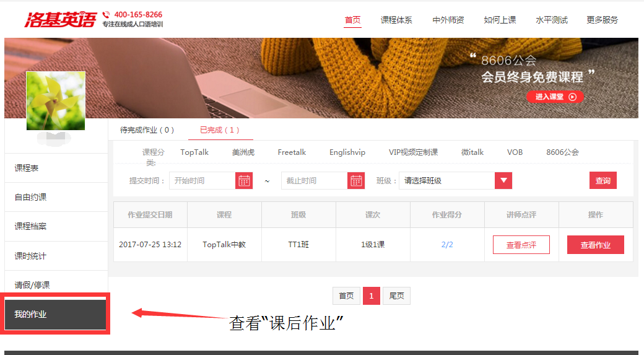644x355 pixels.
Task: Go to pagination page 1
Action: (371, 296)
